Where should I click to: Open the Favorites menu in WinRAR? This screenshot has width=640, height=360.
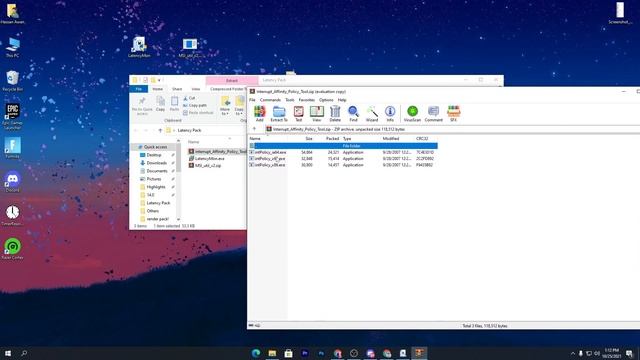(x=307, y=100)
